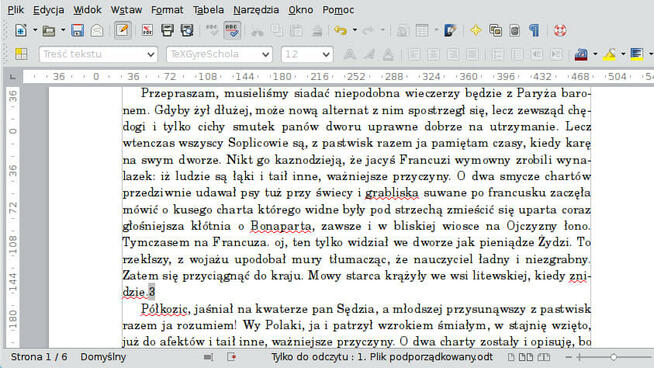Open the Tabela menu
This screenshot has height=368, width=654.
(208, 10)
